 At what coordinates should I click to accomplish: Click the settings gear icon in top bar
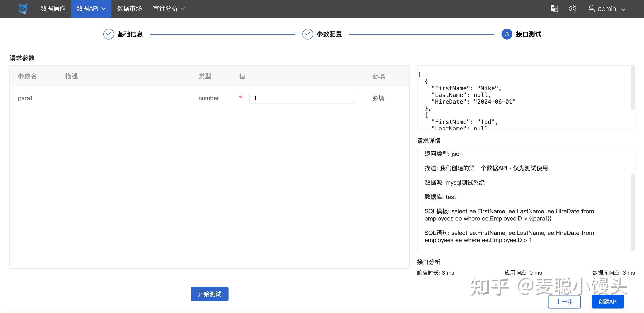coord(573,9)
